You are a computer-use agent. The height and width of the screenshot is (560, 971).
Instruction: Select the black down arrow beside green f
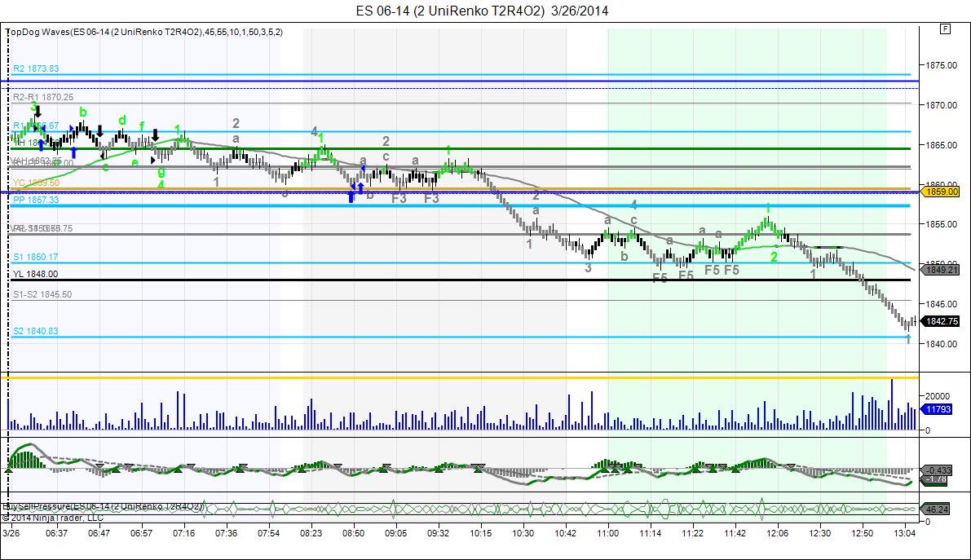click(156, 135)
